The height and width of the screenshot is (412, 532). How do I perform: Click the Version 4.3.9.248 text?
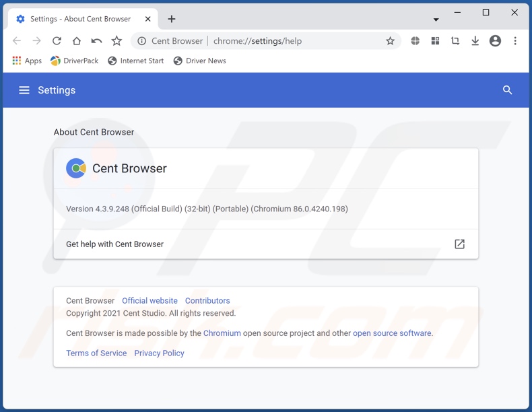[207, 209]
